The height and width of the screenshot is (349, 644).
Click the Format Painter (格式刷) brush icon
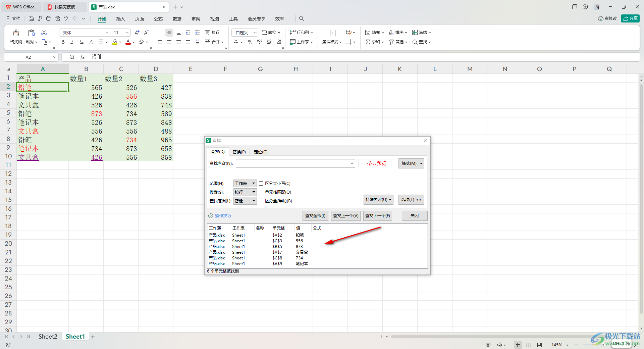[16, 33]
